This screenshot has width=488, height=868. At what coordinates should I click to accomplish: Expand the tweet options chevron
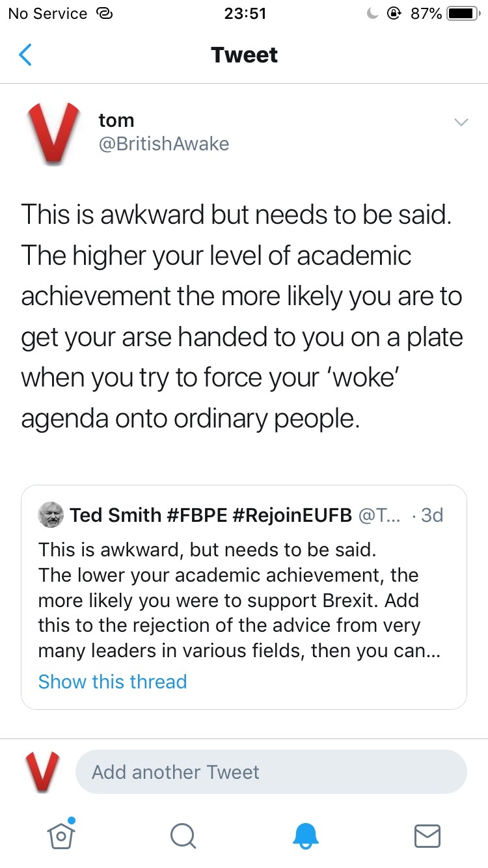(461, 122)
